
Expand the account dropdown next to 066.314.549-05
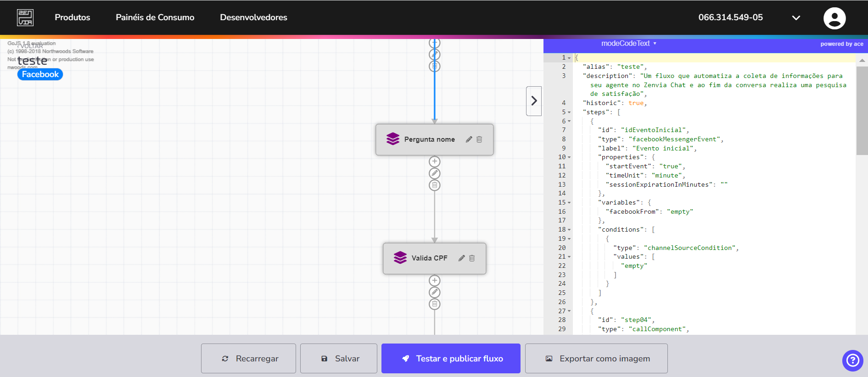coord(796,18)
